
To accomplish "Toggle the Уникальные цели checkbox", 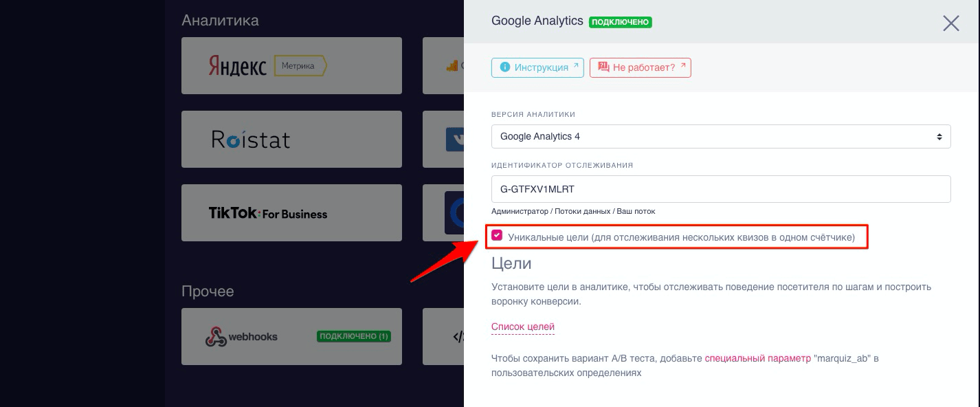I will pyautogui.click(x=497, y=236).
